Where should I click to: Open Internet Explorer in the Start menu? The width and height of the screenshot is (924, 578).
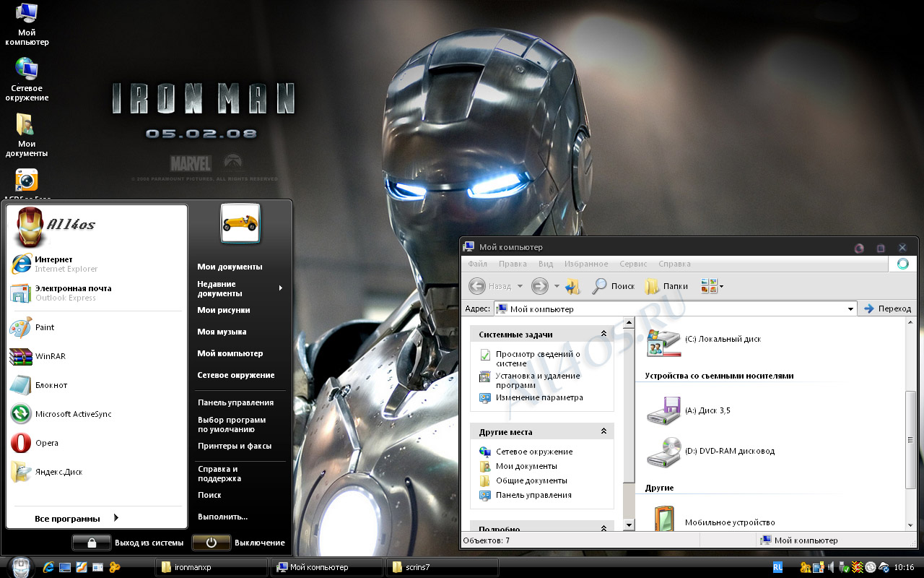pyautogui.click(x=54, y=264)
